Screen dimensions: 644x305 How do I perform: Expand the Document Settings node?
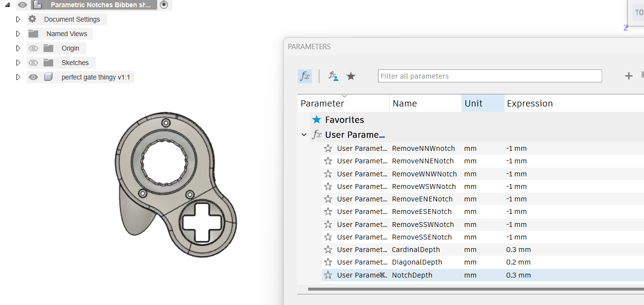(x=18, y=19)
